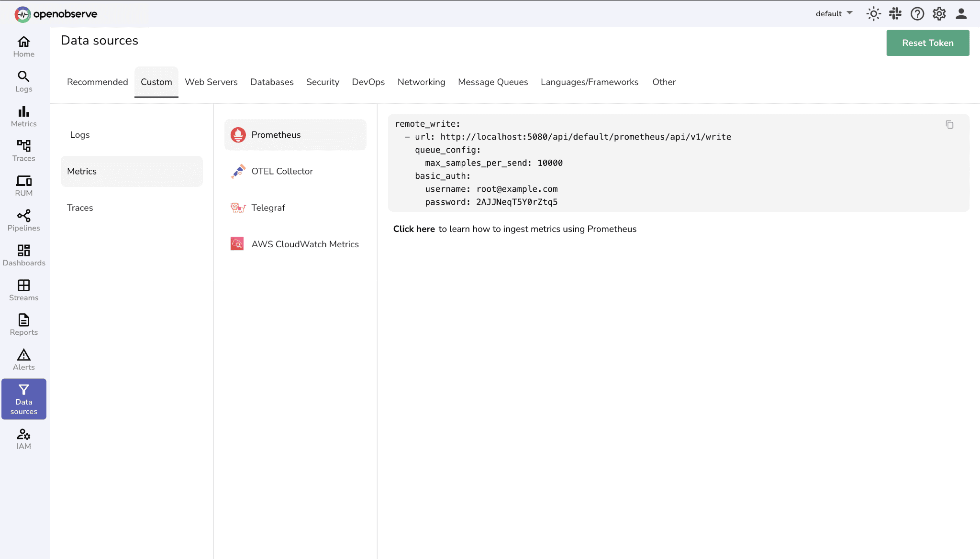Switch to the Recommended tab
The image size is (980, 559).
point(98,82)
